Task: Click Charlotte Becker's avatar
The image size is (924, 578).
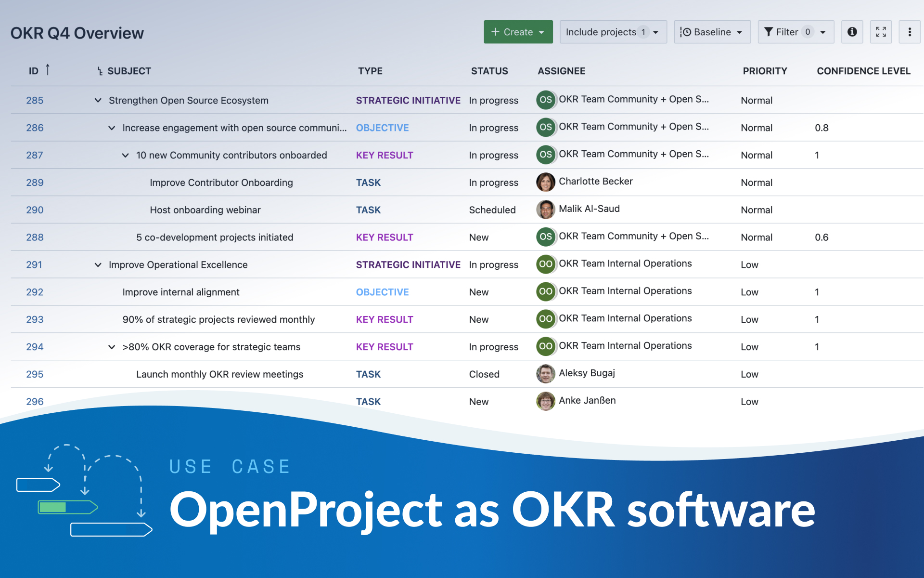Action: click(x=546, y=182)
